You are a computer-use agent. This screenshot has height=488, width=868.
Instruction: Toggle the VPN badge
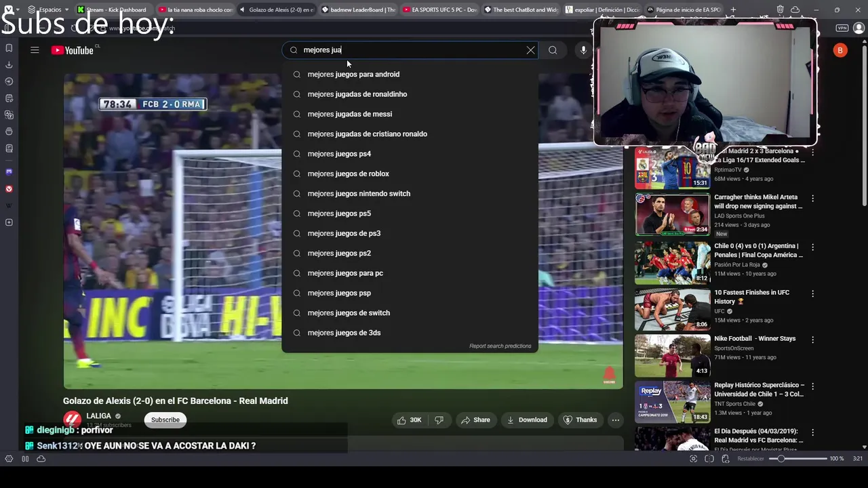pos(842,28)
